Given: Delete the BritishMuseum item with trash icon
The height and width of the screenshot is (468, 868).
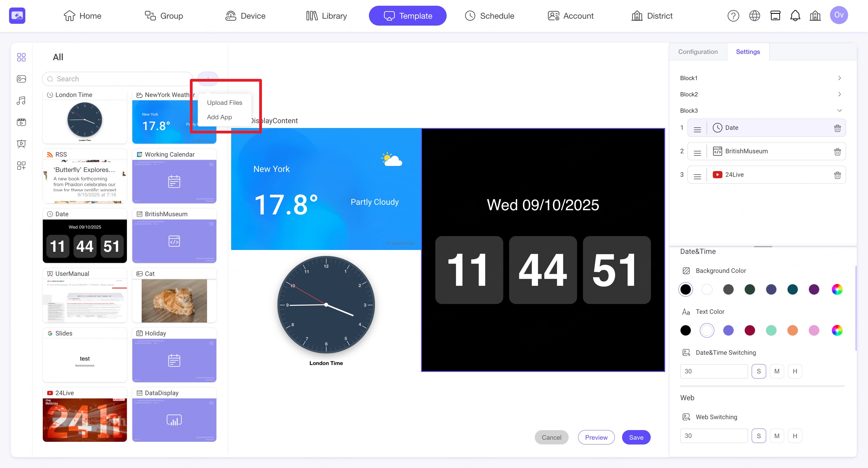Looking at the screenshot, I should coord(837,151).
